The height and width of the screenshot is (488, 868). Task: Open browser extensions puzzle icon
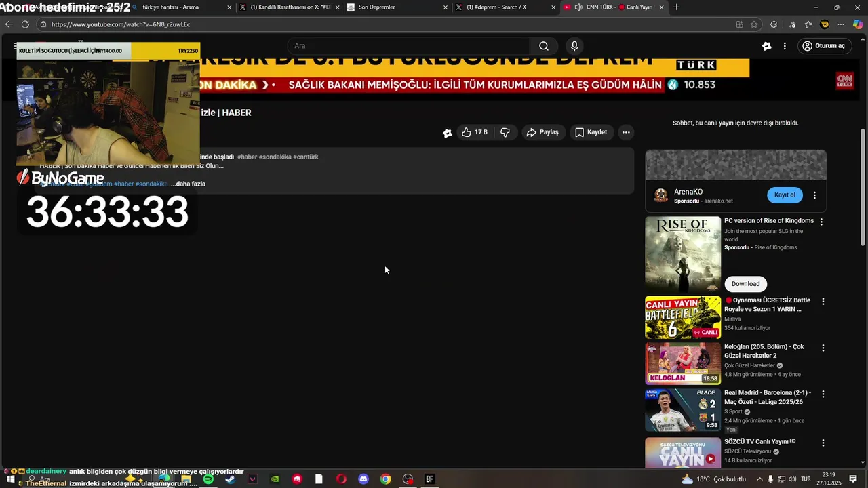pyautogui.click(x=774, y=24)
